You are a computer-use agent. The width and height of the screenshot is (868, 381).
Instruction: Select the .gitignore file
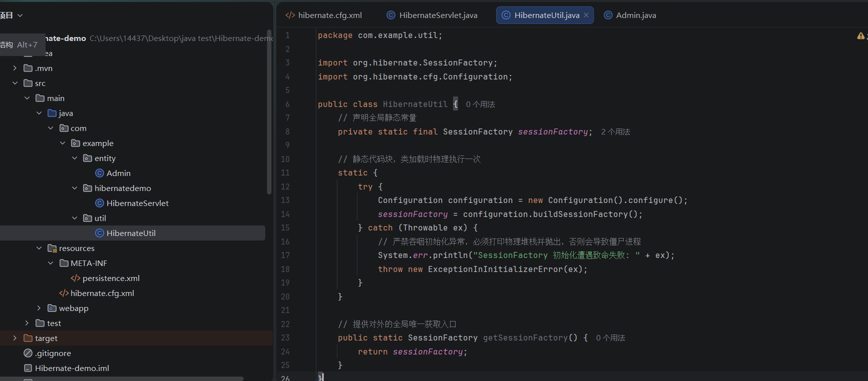(x=53, y=353)
